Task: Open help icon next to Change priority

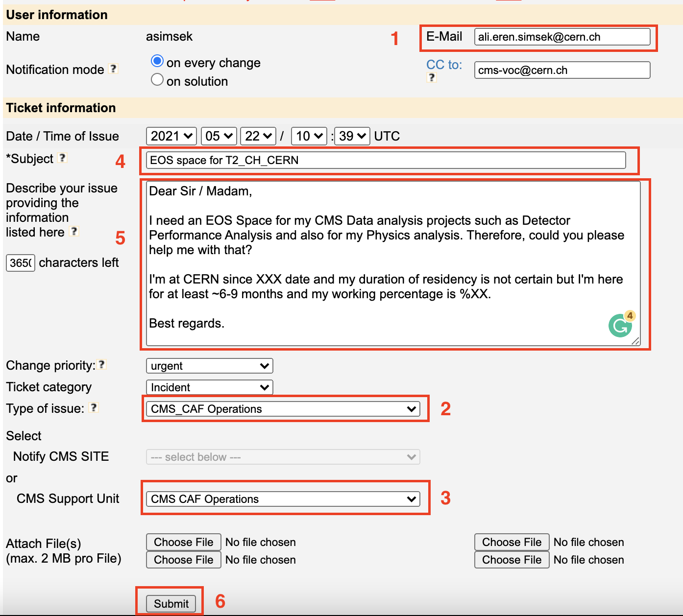Action: pos(102,364)
